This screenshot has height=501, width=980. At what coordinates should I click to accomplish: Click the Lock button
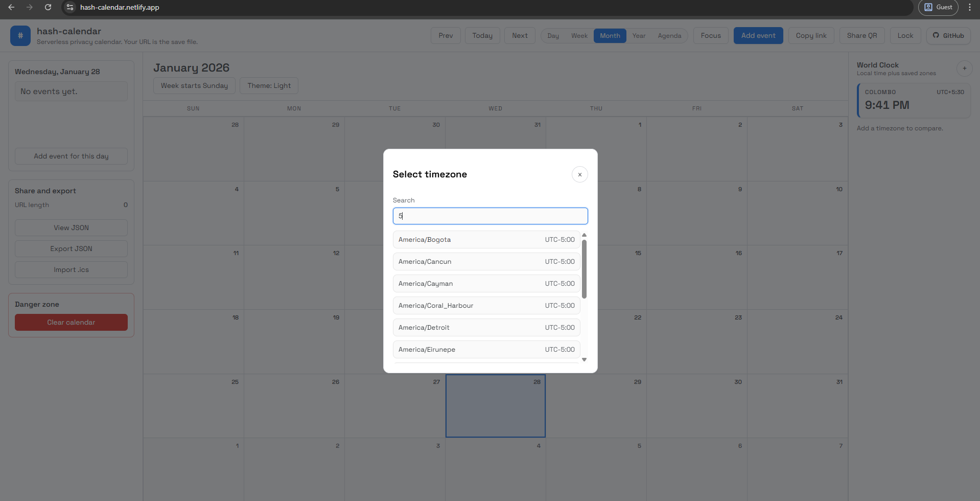coord(905,36)
